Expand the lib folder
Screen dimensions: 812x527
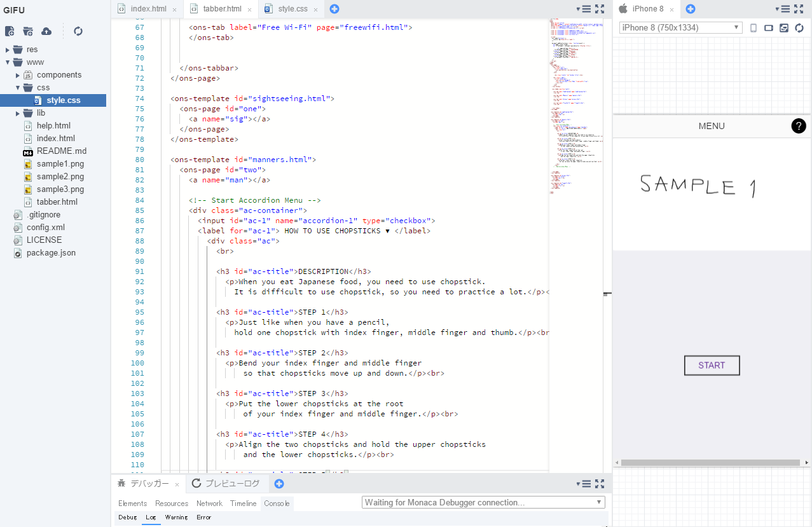[18, 113]
